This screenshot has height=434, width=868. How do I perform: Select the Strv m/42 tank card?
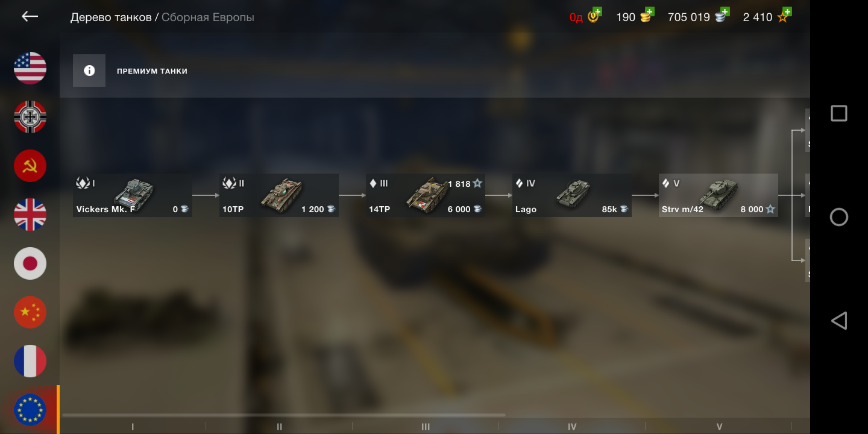pyautogui.click(x=719, y=195)
